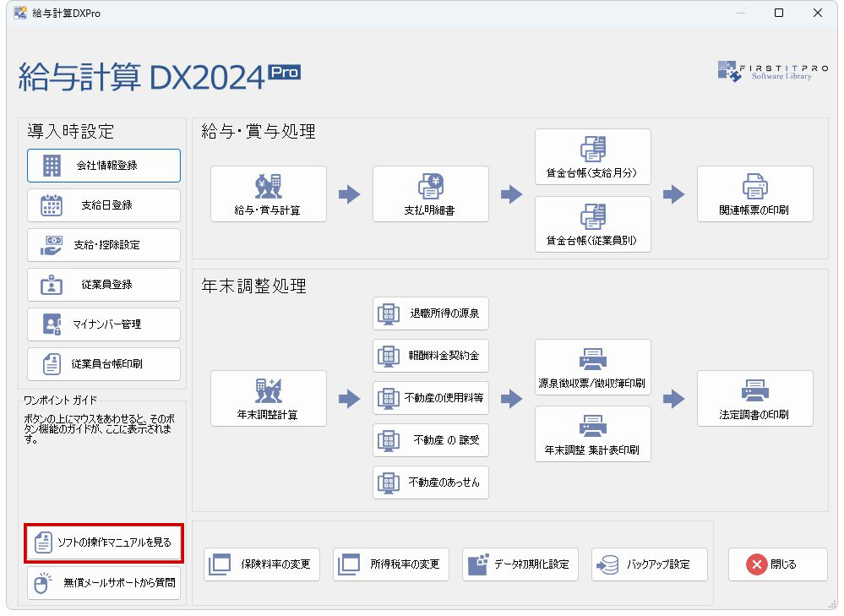
Task: Ask support via 無償メールサポートから質問
Action: point(103,582)
